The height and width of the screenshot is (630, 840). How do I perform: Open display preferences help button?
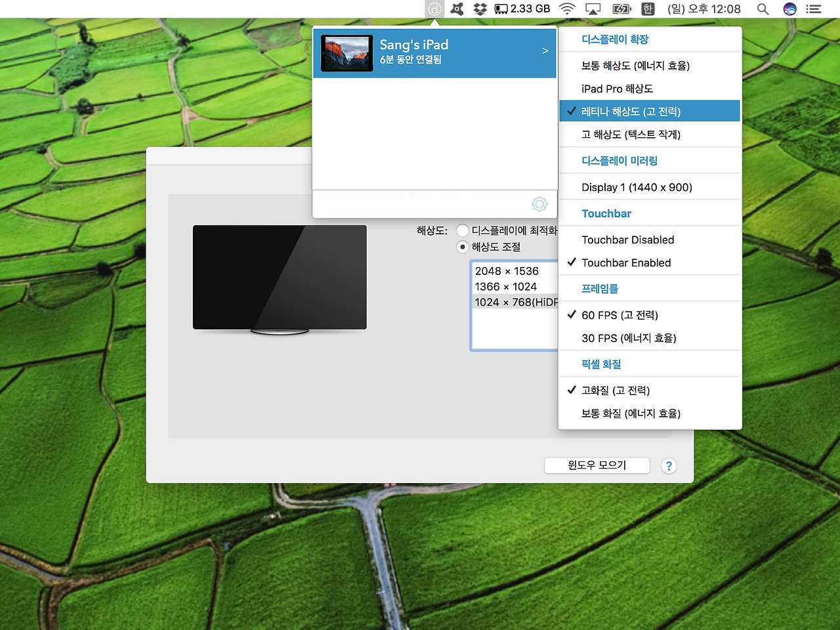[x=669, y=466]
